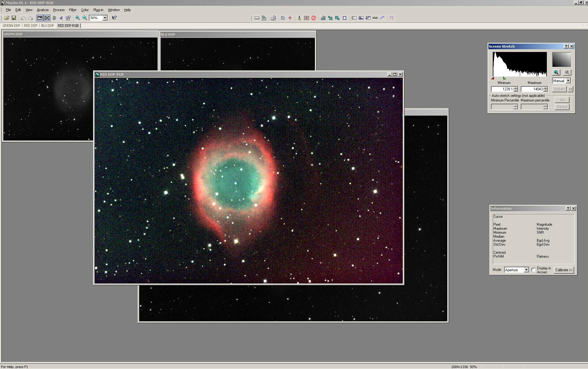Viewport: 588px width, 369px height.
Task: Click the 2004x1336 size in status bar
Action: point(460,367)
